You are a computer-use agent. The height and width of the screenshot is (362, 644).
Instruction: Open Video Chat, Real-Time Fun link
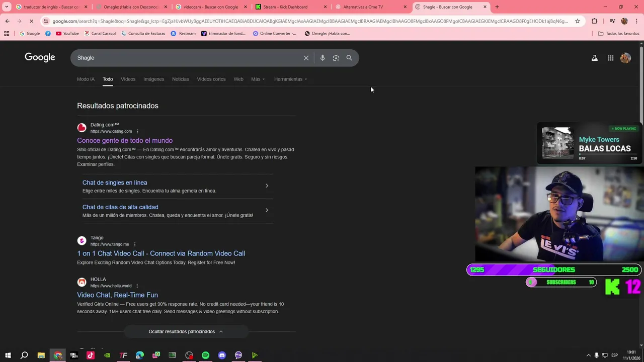[x=117, y=295]
